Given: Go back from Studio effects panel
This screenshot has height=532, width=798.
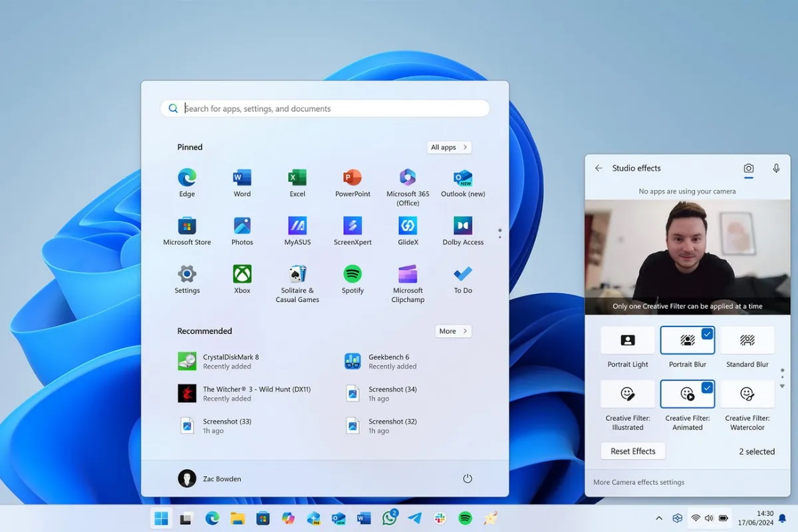Looking at the screenshot, I should pyautogui.click(x=598, y=168).
